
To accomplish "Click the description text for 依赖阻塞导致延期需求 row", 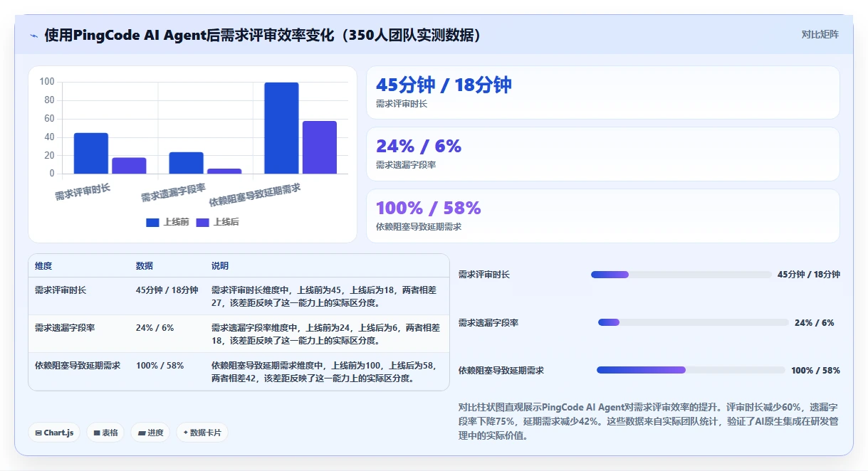I will coord(325,372).
